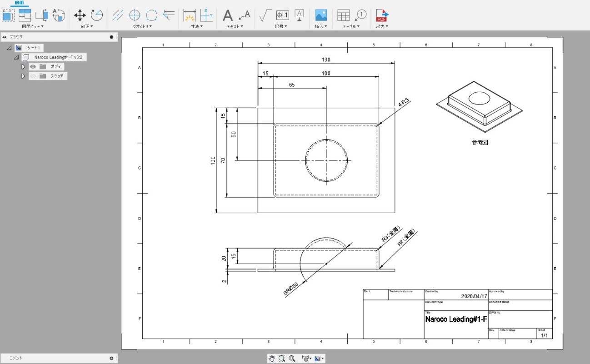
Task: Select the Surface Texture symbol tool
Action: click(263, 15)
